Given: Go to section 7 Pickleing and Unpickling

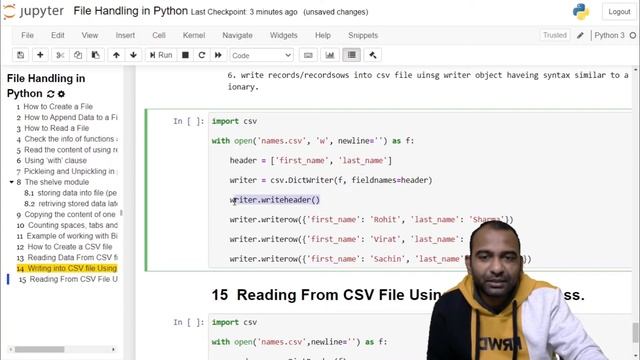Looking at the screenshot, I should coord(67,171).
